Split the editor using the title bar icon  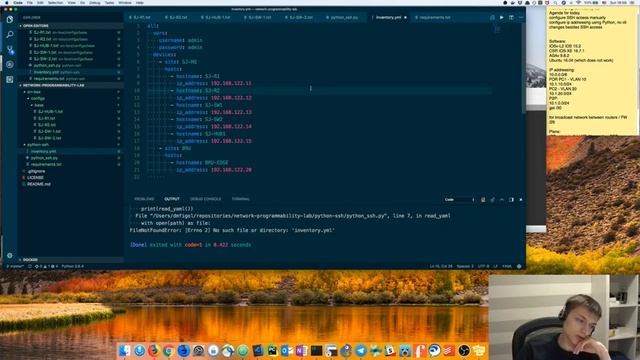(511, 18)
